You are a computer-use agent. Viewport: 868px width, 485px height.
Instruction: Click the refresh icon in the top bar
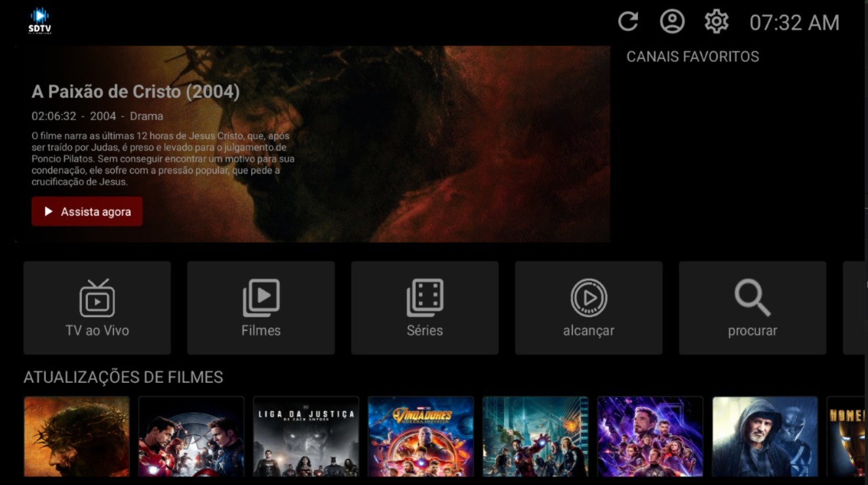[627, 22]
